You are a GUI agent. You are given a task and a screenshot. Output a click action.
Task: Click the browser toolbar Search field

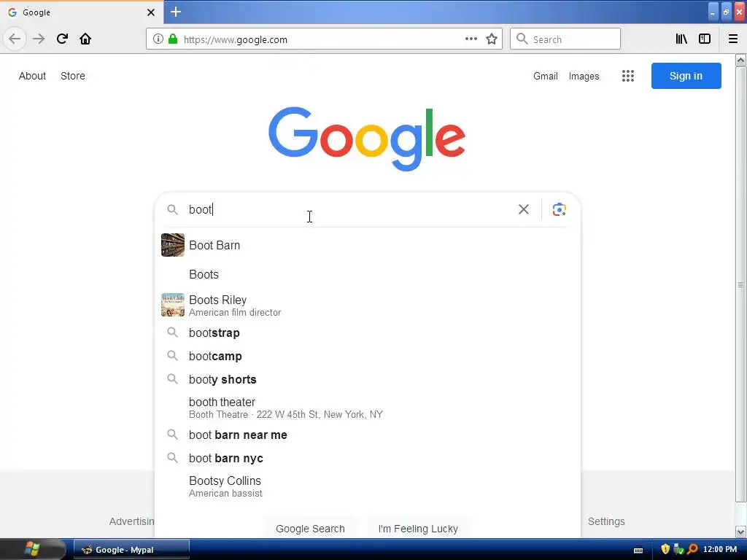tap(565, 39)
